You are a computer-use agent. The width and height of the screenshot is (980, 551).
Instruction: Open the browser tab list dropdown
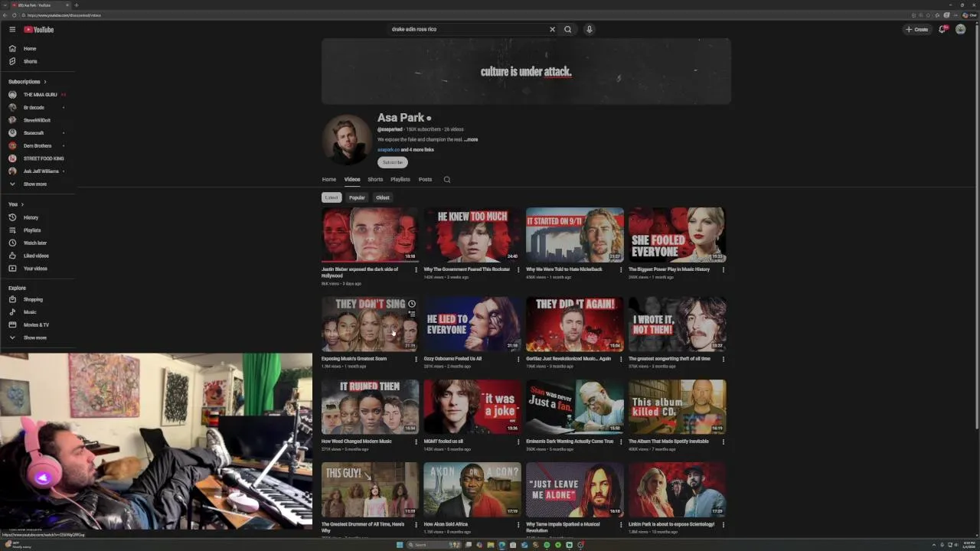(5, 5)
